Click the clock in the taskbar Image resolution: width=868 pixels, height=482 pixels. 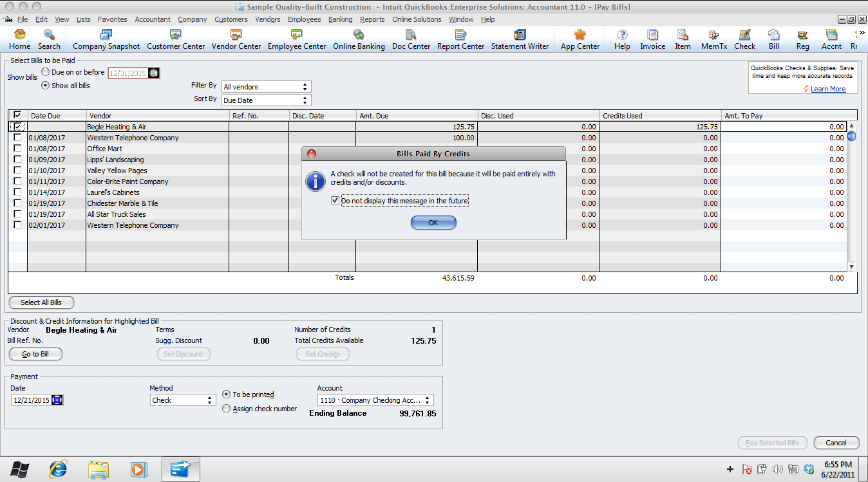pos(838,469)
